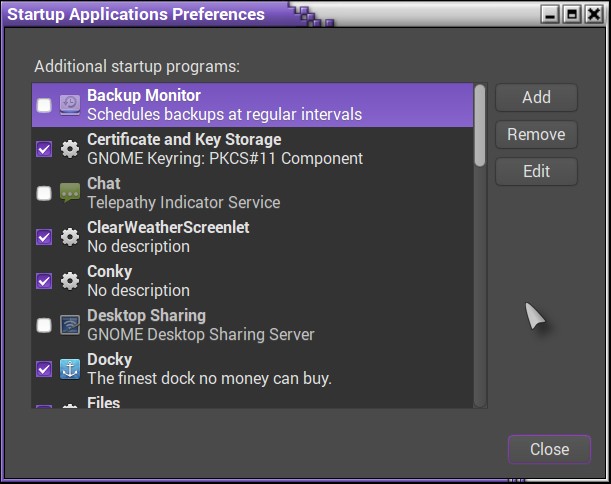This screenshot has width=611, height=484.
Task: Click the Desktop Sharing icon
Action: pos(70,325)
